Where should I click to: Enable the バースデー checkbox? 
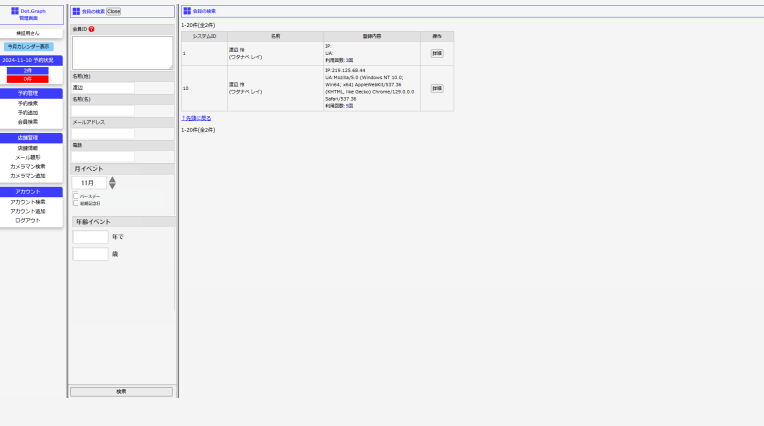(x=76, y=196)
